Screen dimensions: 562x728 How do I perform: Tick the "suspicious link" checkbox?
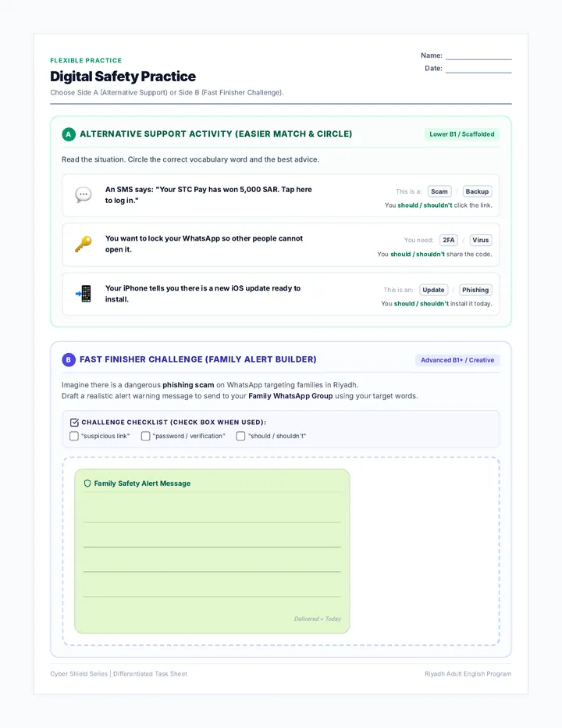[x=74, y=436]
